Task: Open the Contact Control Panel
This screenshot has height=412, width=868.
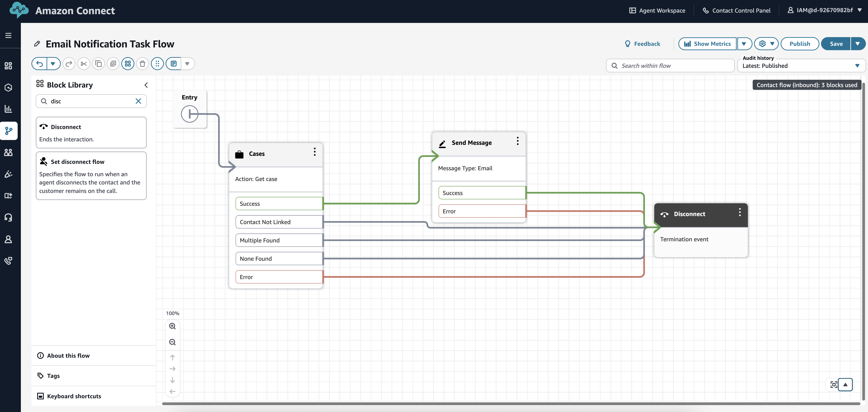Action: (737, 10)
